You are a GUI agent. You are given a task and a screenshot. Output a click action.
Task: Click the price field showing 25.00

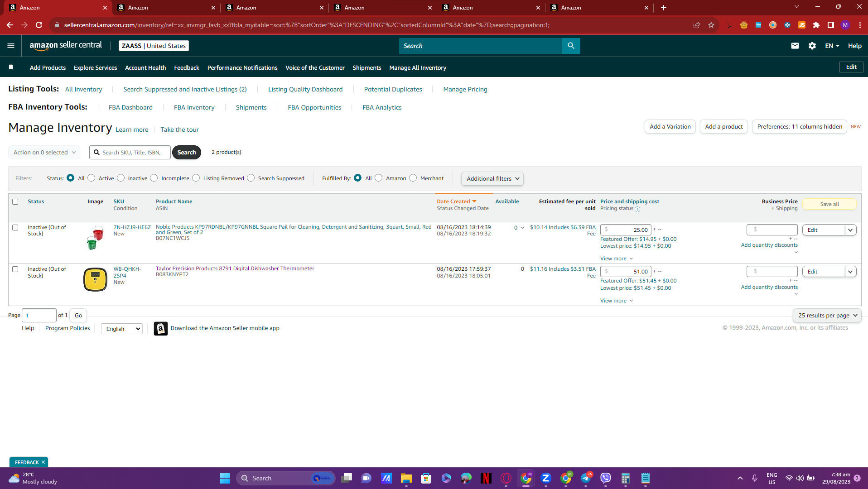click(626, 230)
